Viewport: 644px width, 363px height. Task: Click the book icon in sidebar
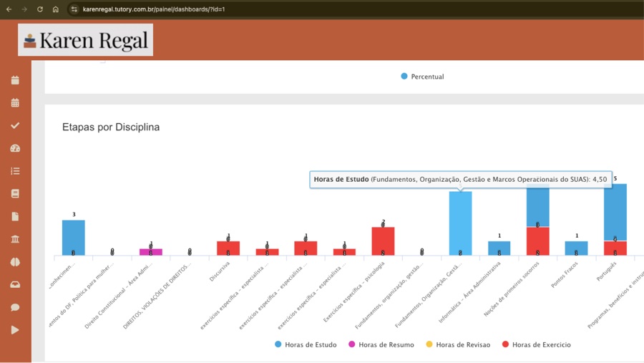click(x=15, y=193)
